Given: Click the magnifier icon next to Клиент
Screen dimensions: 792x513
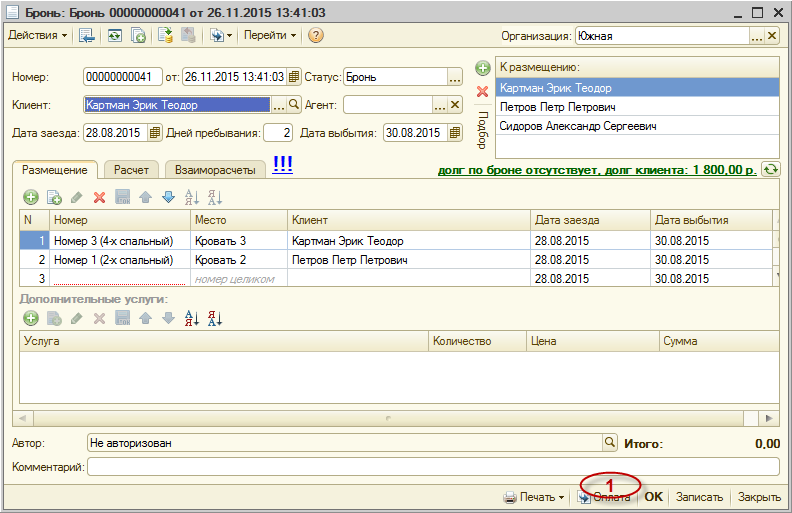Looking at the screenshot, I should click(x=294, y=105).
